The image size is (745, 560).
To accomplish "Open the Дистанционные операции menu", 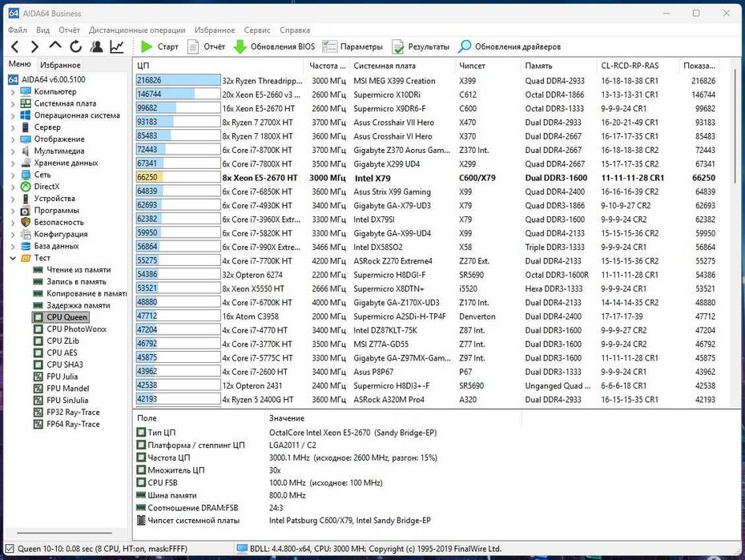I will pos(137,30).
